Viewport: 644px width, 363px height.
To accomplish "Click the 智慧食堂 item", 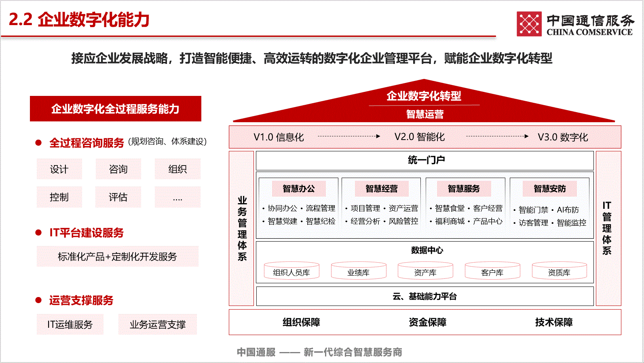I will pos(450,208).
